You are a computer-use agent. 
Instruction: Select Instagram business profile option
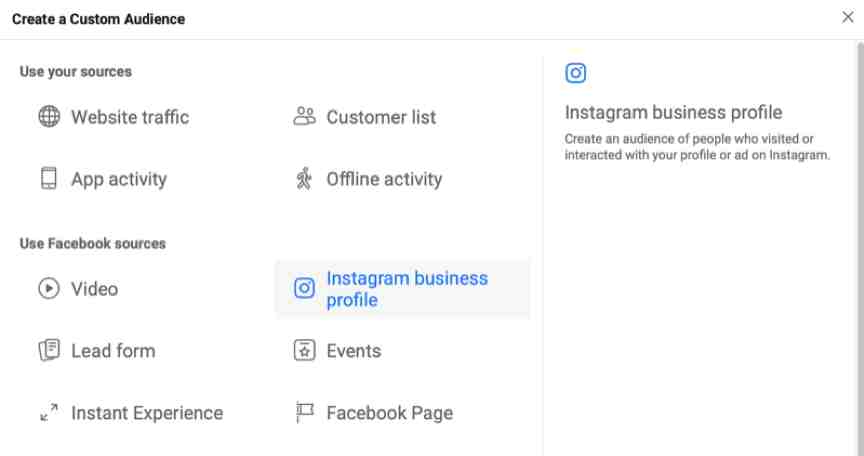pos(403,289)
